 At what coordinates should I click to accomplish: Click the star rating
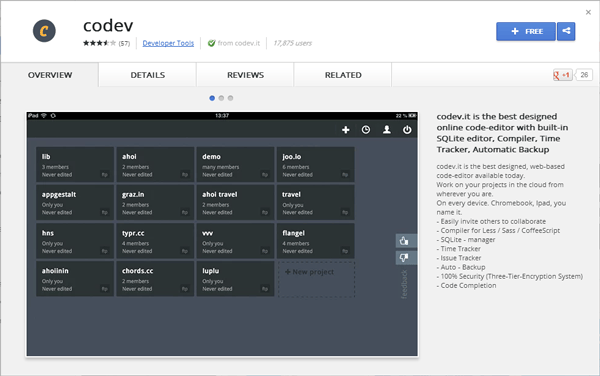coord(99,43)
